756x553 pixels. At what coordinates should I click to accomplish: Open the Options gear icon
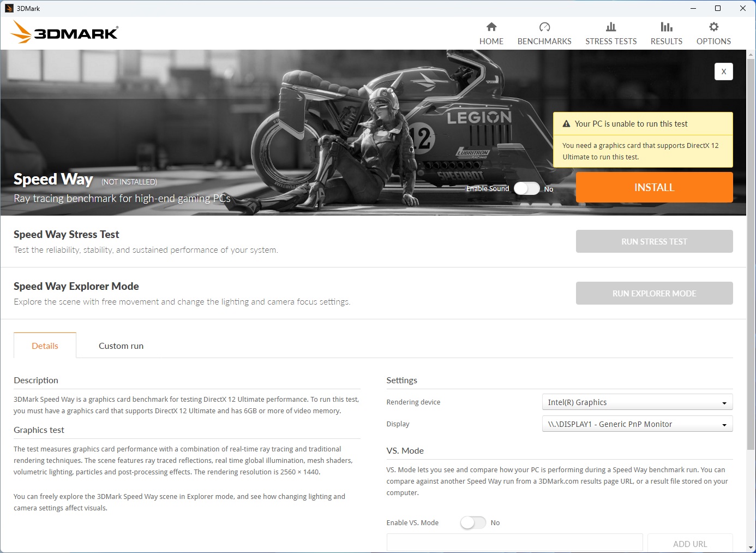click(x=713, y=27)
